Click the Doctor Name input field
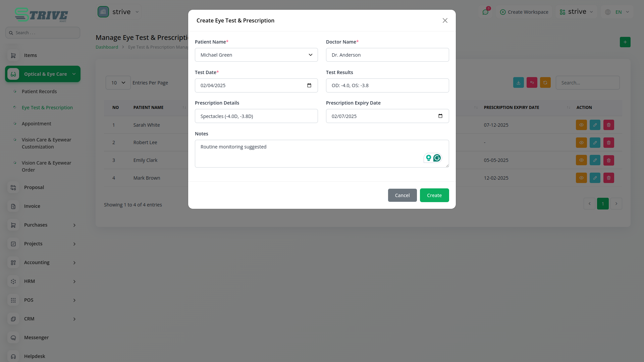Screen dimensions: 644x362 [x=387, y=55]
